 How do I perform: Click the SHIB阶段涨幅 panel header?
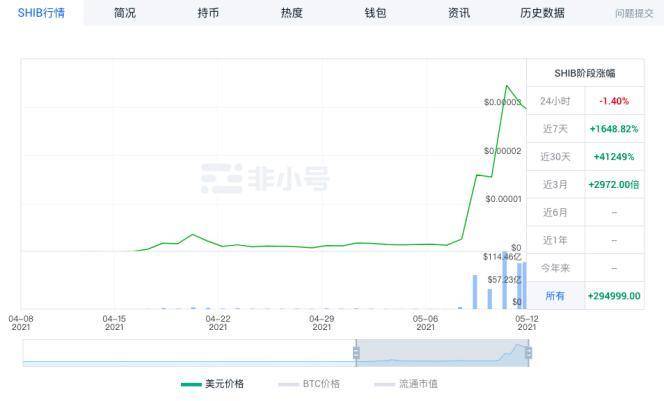(585, 73)
